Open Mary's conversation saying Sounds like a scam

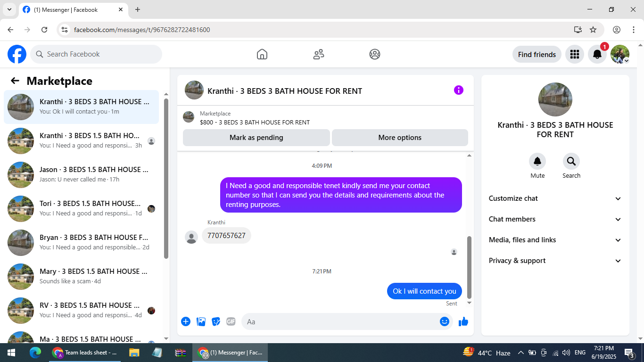81,277
